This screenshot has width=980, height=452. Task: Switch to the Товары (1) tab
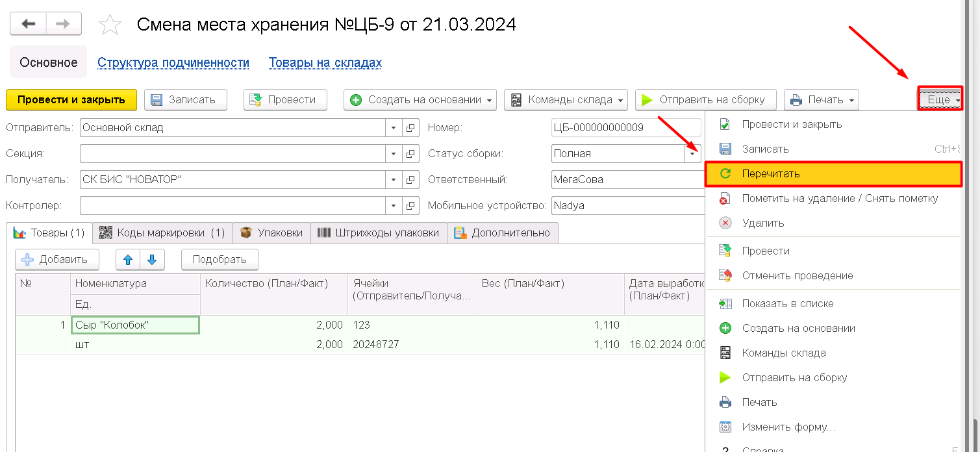tap(49, 232)
